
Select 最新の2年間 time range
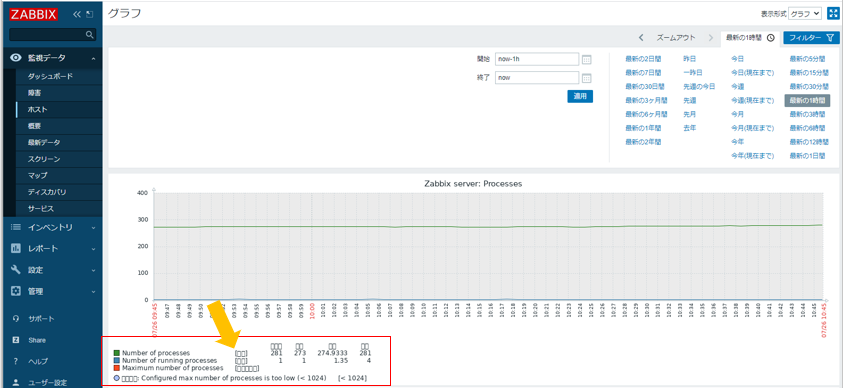tap(643, 142)
